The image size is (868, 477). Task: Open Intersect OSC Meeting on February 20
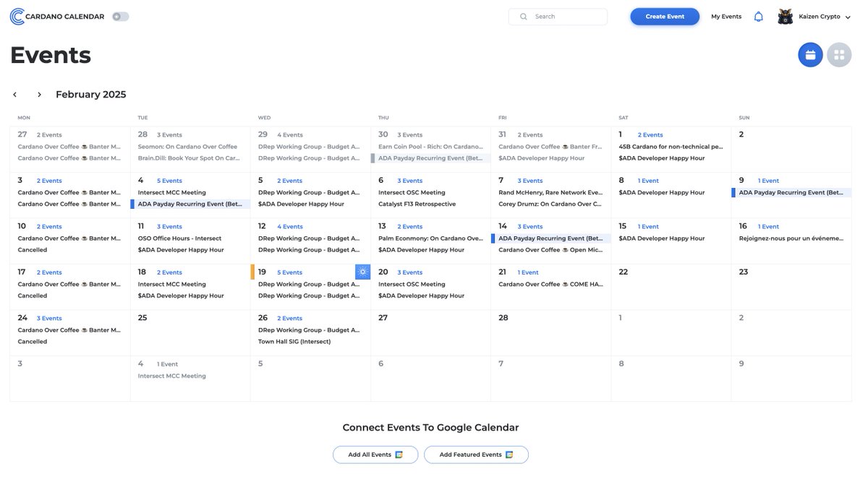[412, 284]
